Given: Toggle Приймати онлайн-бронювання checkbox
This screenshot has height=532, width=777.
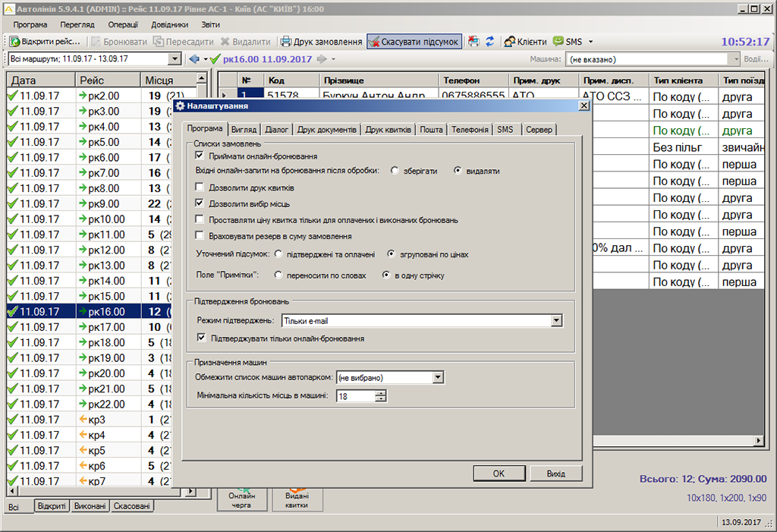Looking at the screenshot, I should 200,156.
